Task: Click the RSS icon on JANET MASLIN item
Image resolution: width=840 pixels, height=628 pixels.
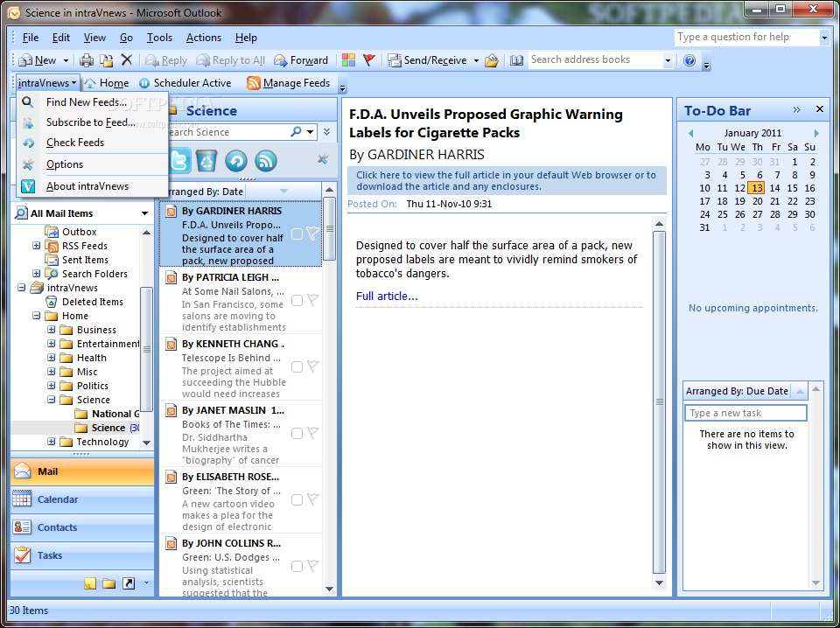Action: (171, 410)
